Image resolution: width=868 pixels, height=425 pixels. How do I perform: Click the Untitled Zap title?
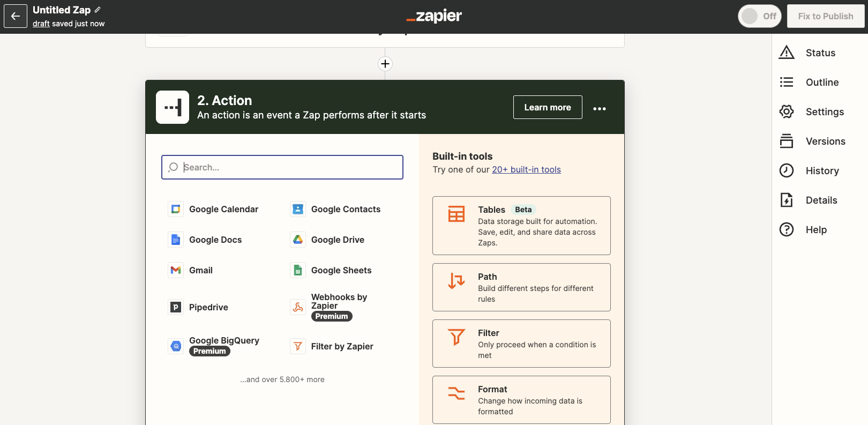coord(62,10)
